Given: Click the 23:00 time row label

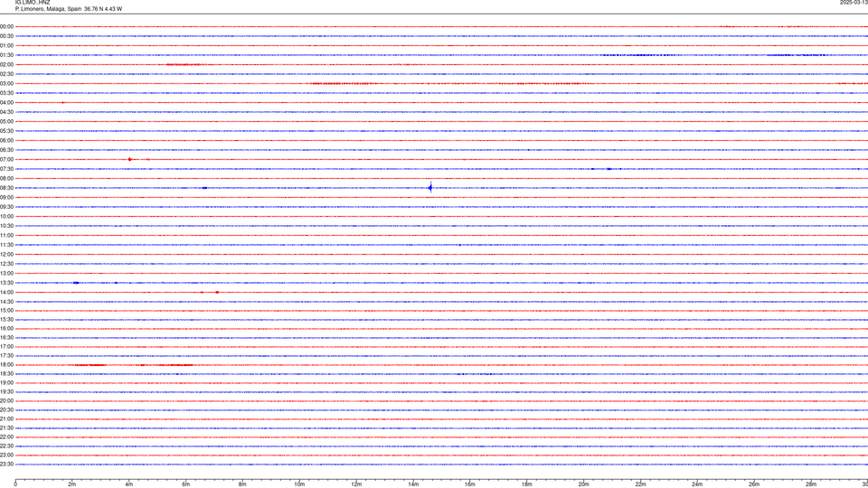Looking at the screenshot, I should [x=6, y=455].
